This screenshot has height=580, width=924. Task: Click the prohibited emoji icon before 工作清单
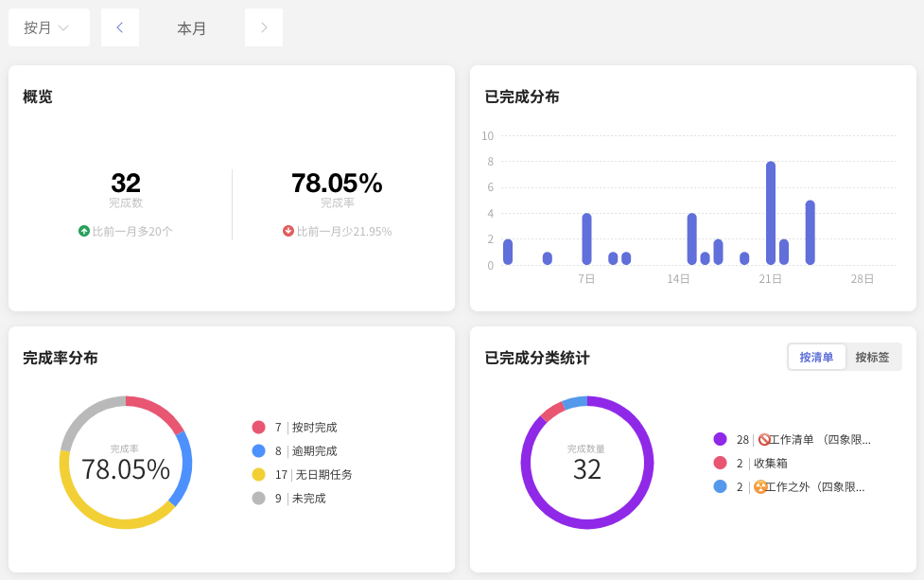764,439
